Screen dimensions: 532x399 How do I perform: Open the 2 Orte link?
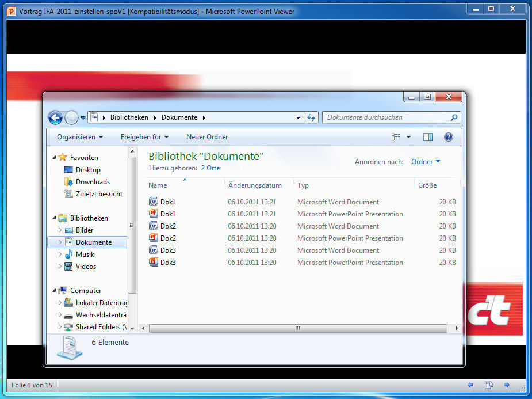click(x=210, y=168)
